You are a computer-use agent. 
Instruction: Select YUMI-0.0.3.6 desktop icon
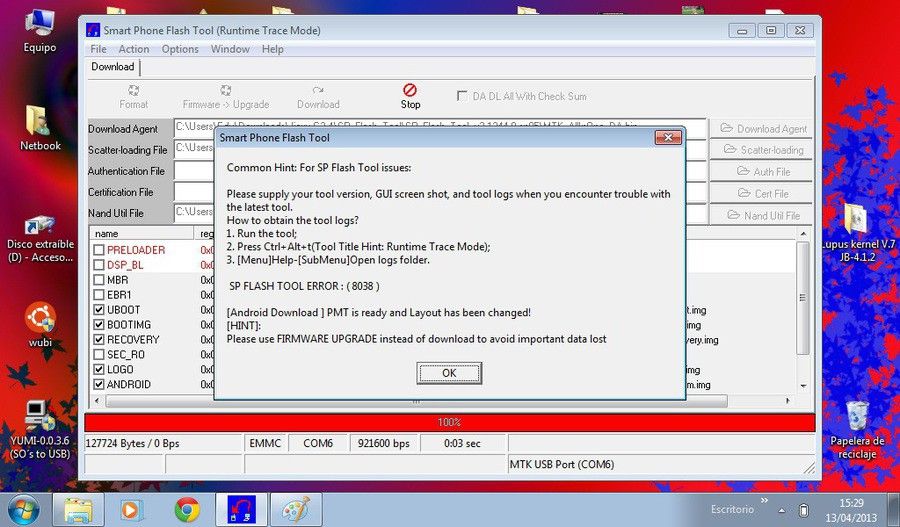click(40, 430)
